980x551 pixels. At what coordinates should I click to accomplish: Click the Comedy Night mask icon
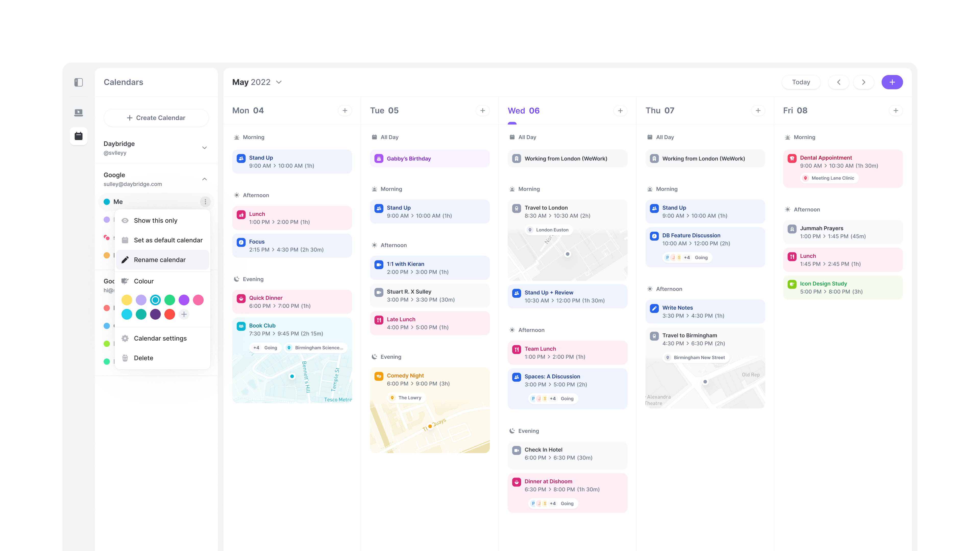pyautogui.click(x=378, y=376)
